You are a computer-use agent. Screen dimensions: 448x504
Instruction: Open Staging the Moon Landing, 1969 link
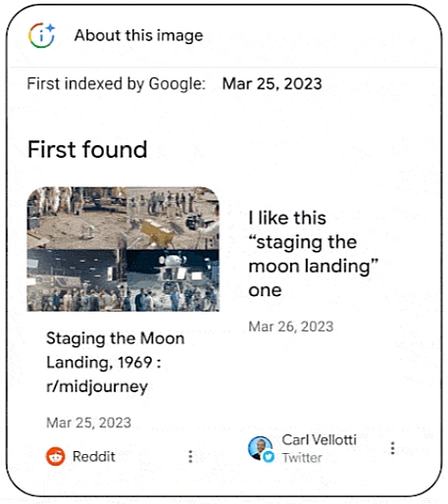coord(115,350)
